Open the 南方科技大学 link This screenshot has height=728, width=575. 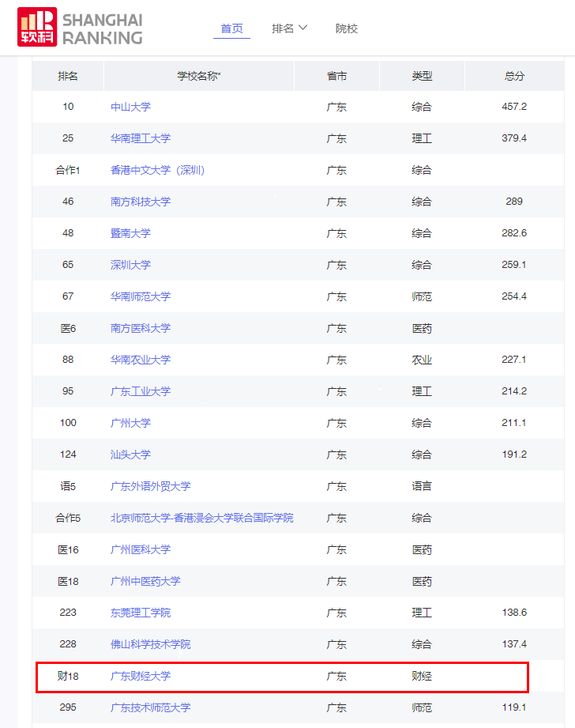coord(141,202)
